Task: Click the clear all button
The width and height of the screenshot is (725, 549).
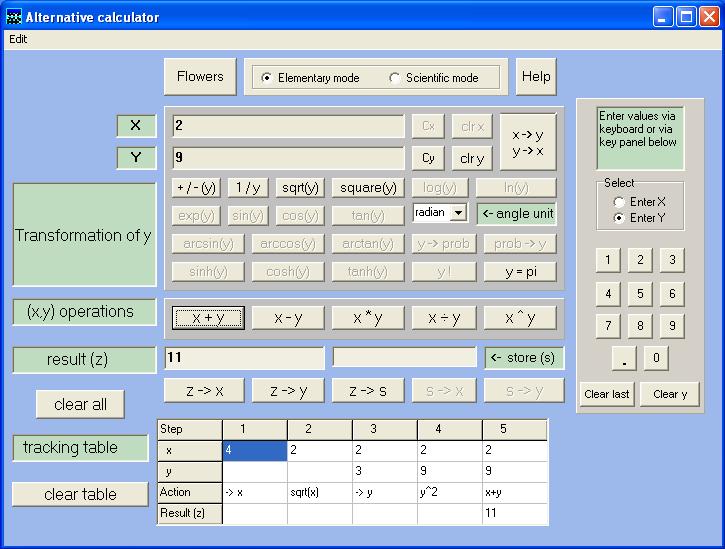Action: [80, 404]
